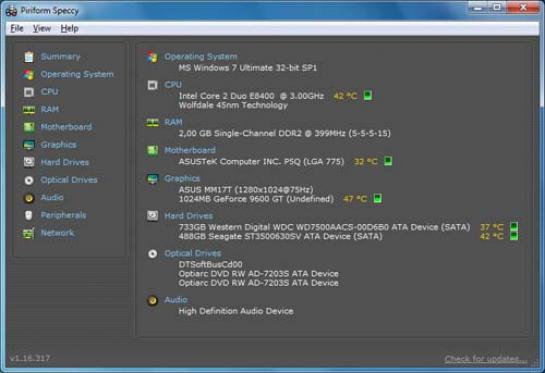
Task: Click the CPU icon in summary panel
Action: pyautogui.click(x=152, y=85)
